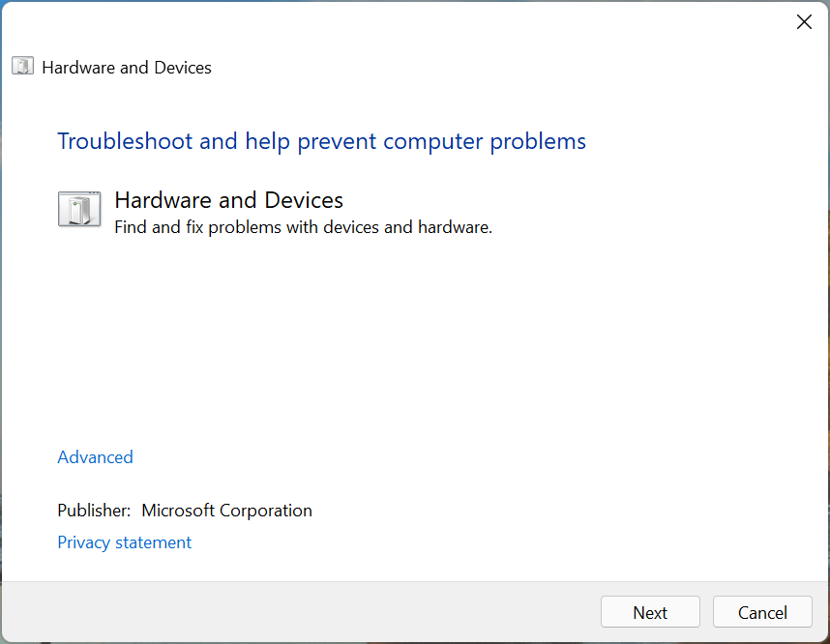830x644 pixels.
Task: Click the Find and fix problems description text
Action: tap(304, 227)
